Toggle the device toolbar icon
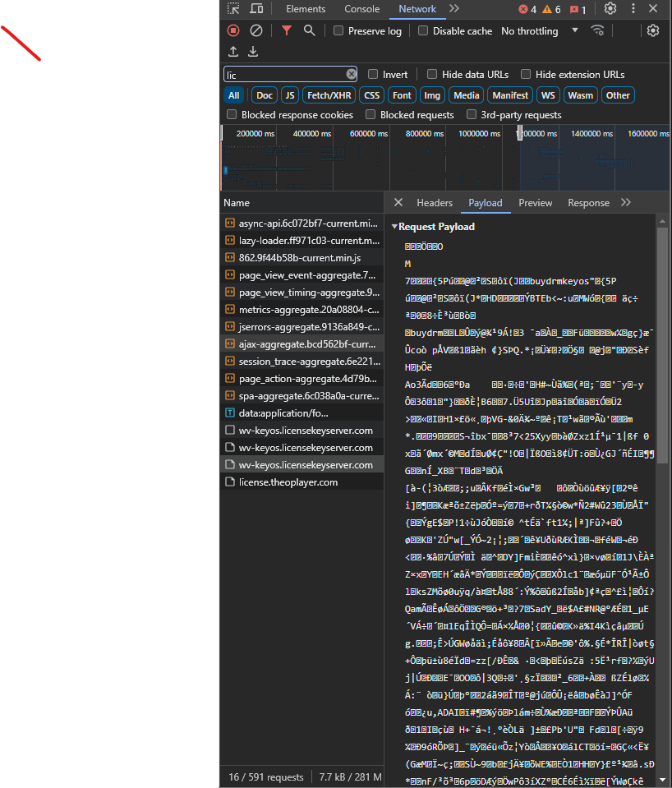This screenshot has width=672, height=788. [256, 8]
